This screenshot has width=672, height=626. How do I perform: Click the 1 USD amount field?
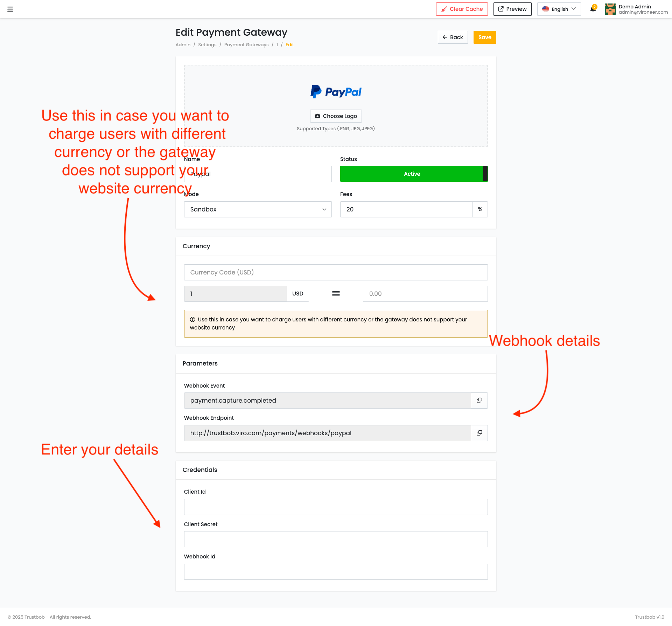[x=236, y=294]
